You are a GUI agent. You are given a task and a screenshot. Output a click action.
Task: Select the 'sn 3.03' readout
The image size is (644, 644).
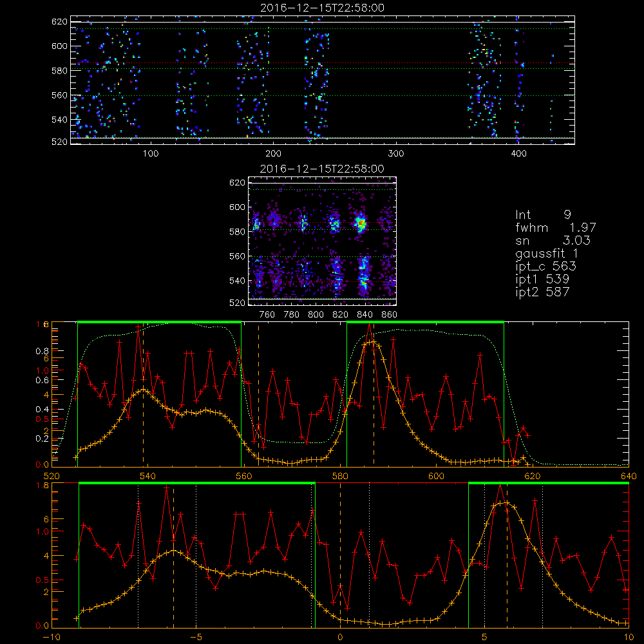(553, 240)
